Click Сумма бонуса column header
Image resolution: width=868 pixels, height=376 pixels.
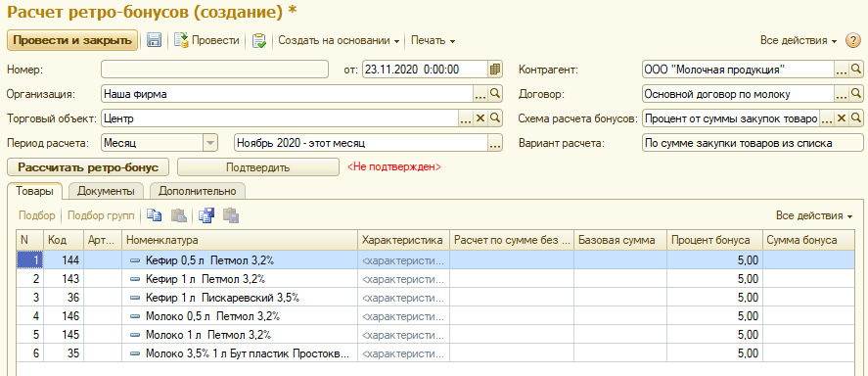[x=807, y=240]
